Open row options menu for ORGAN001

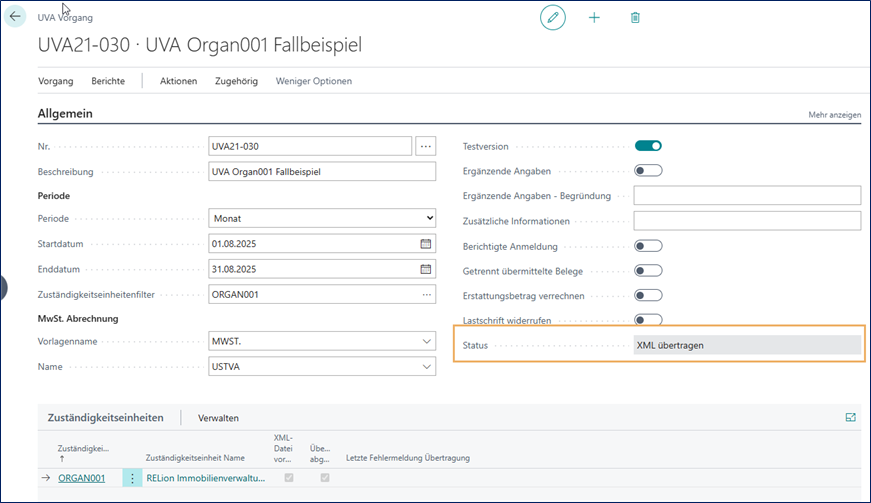132,478
